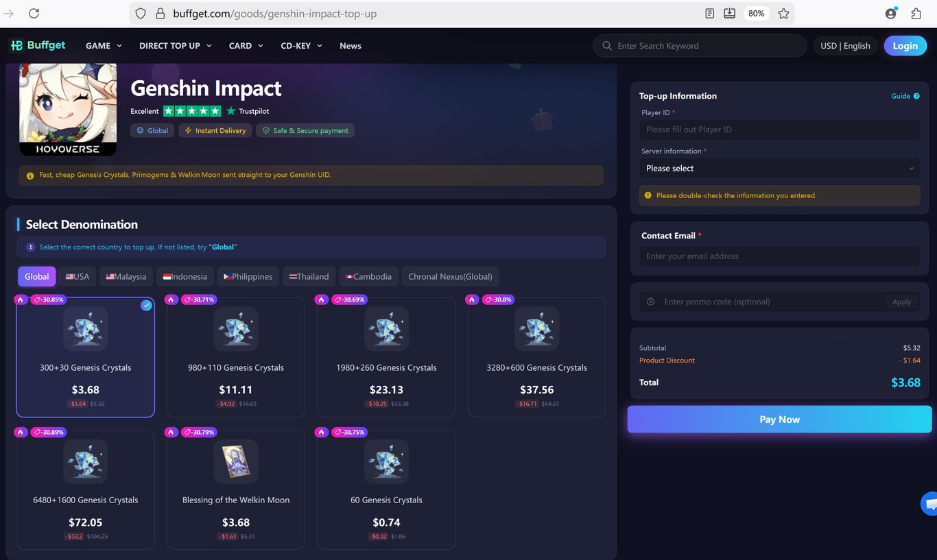Switch to the Thailand region tab

tap(309, 277)
